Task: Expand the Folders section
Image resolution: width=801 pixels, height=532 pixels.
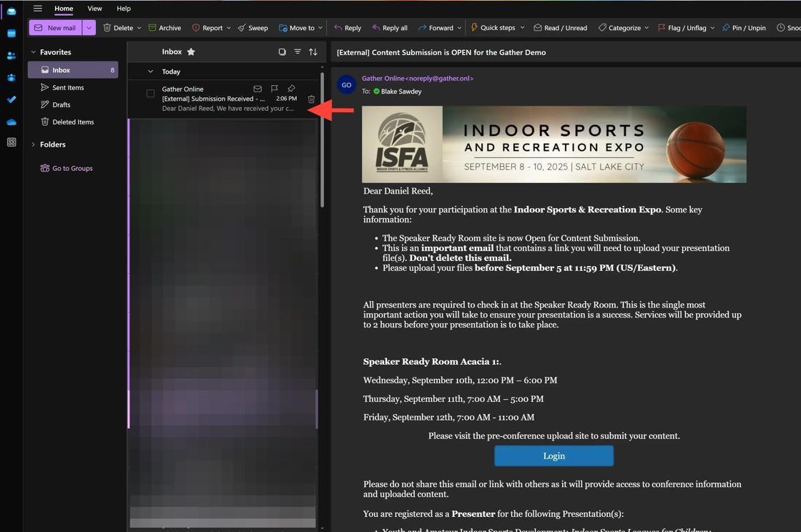Action: [33, 144]
